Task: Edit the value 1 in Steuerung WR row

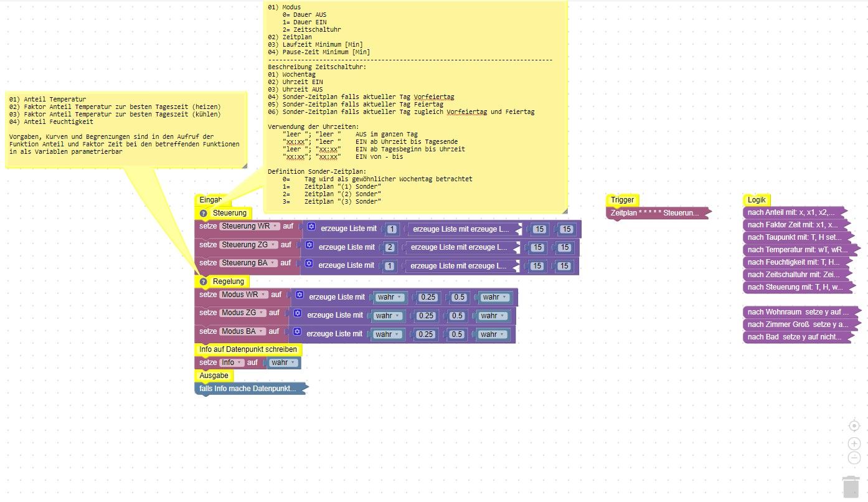Action: [x=392, y=229]
